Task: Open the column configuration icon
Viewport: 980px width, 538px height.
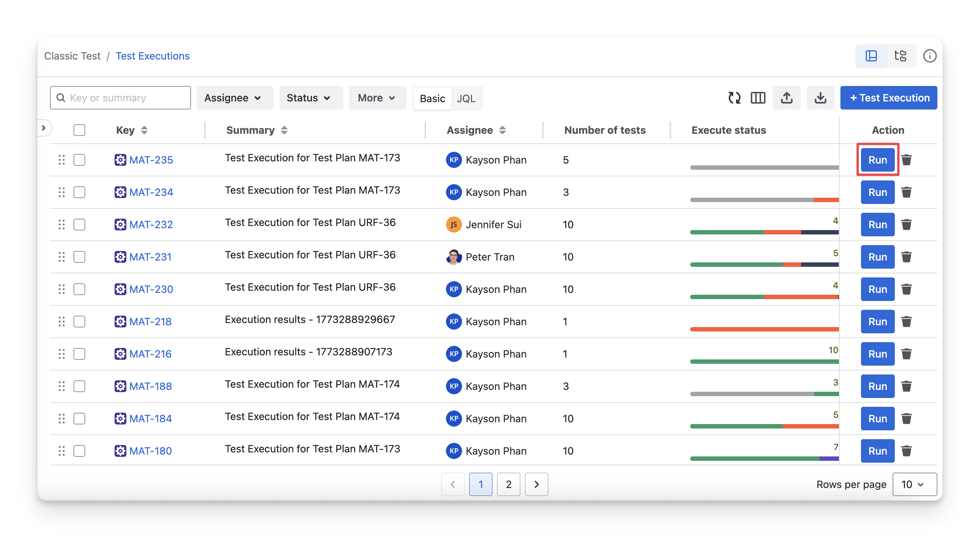Action: click(758, 98)
